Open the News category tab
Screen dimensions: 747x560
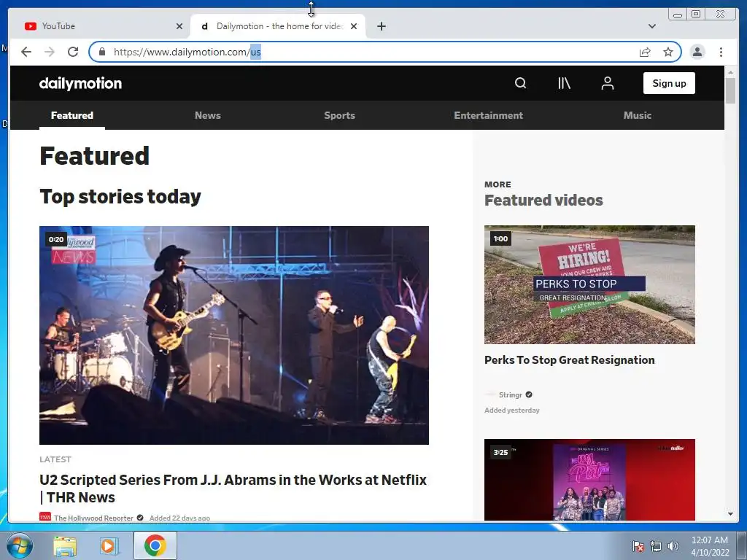point(208,115)
